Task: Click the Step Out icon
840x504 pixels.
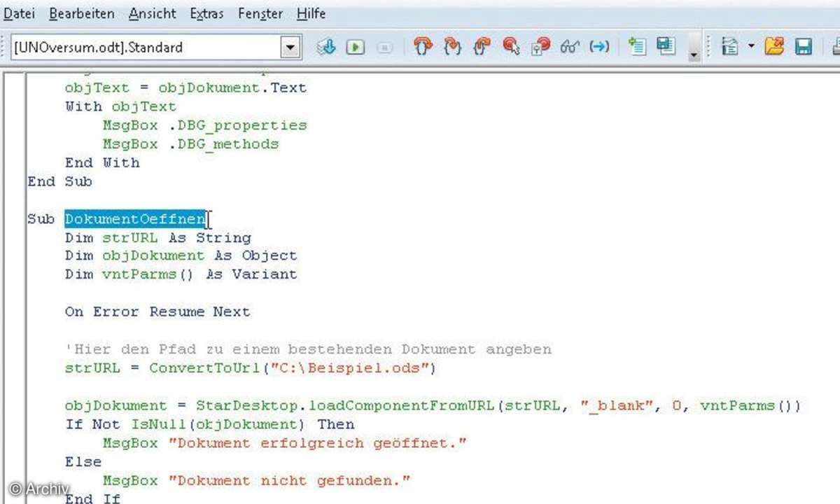Action: [x=482, y=47]
